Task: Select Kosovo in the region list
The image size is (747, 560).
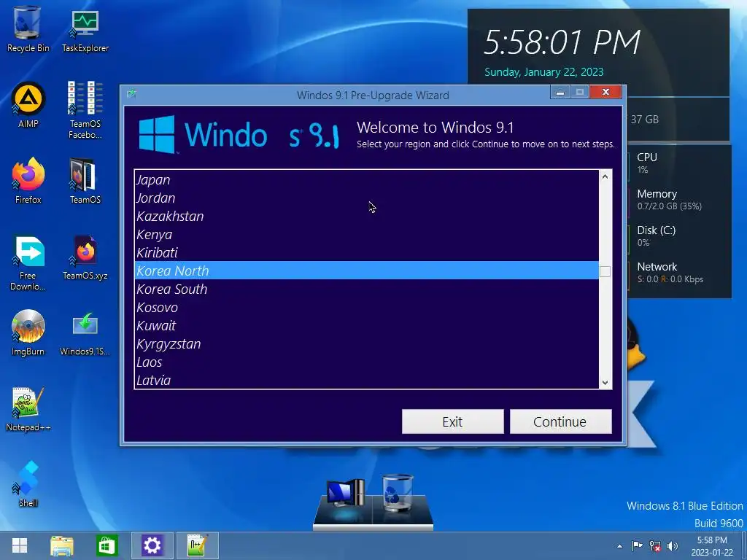Action: pos(366,307)
